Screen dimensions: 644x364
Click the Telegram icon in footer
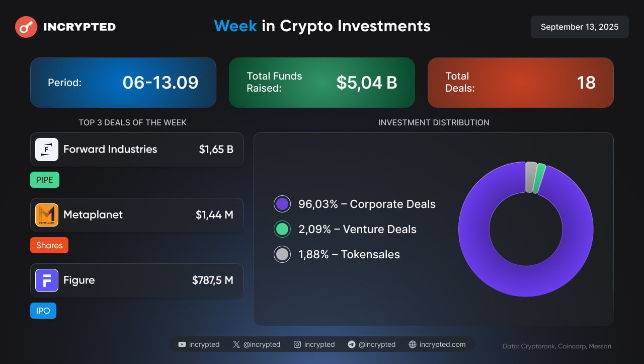[352, 345]
